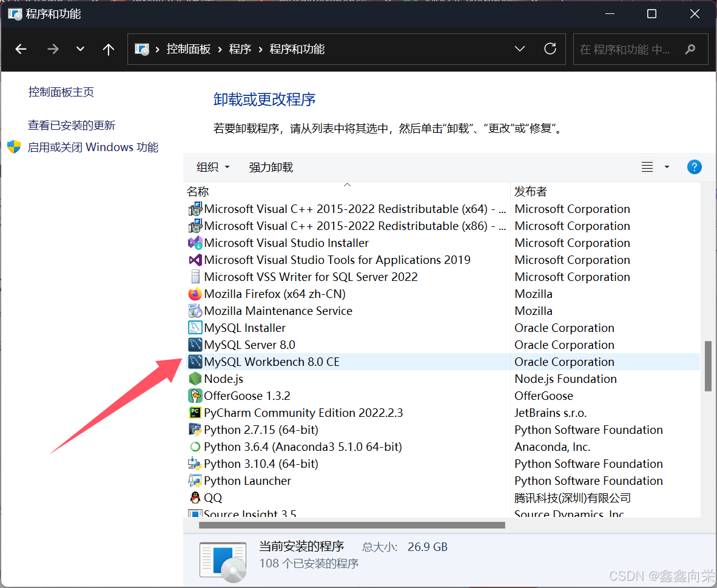Select the PyCharm Community Edition 2022.2.3 text
This screenshot has height=588, width=717.
pyautogui.click(x=304, y=413)
